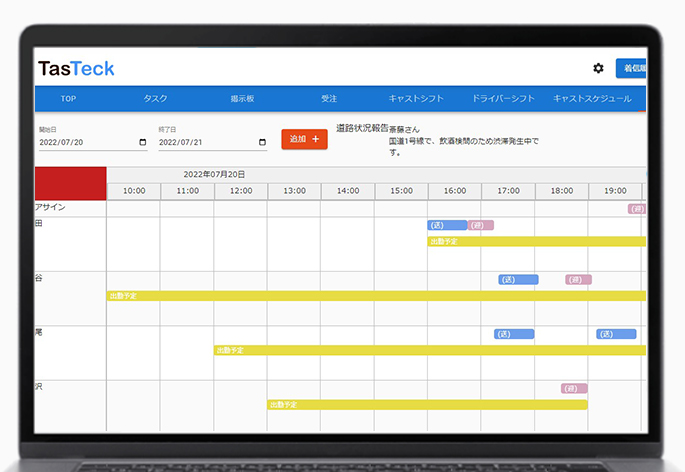The width and height of the screenshot is (685, 472).
Task: Click yellow 出勤予定 bar in 沢 row
Action: [427, 405]
